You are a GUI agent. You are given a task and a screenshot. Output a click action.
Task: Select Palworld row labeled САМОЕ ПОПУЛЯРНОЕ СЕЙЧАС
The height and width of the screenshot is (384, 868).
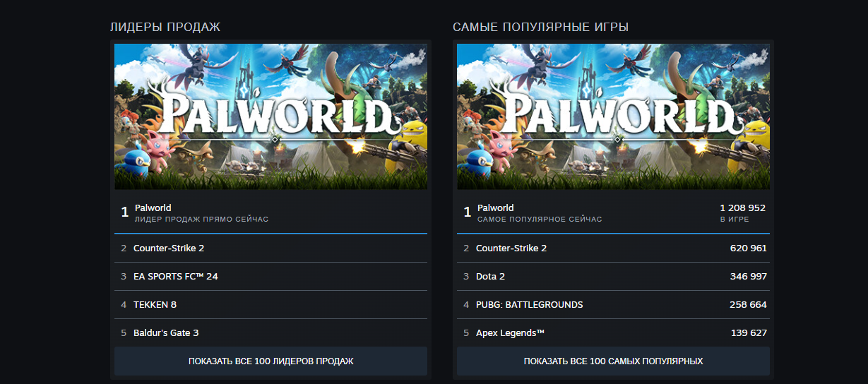613,212
